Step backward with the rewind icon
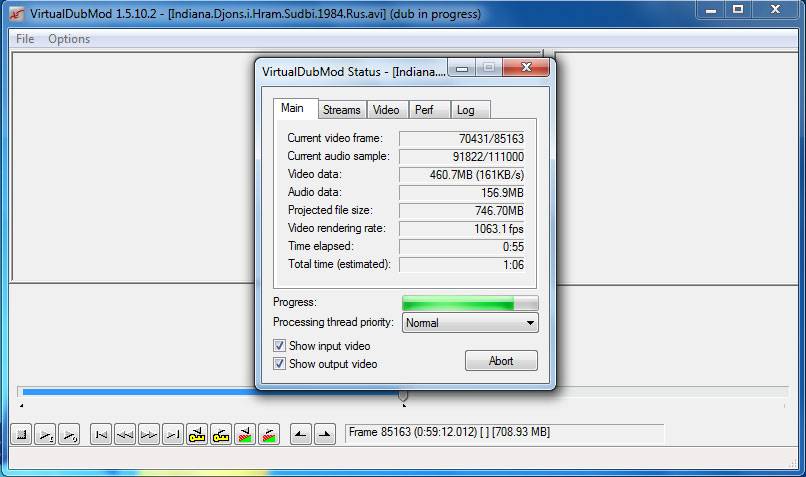 (124, 434)
